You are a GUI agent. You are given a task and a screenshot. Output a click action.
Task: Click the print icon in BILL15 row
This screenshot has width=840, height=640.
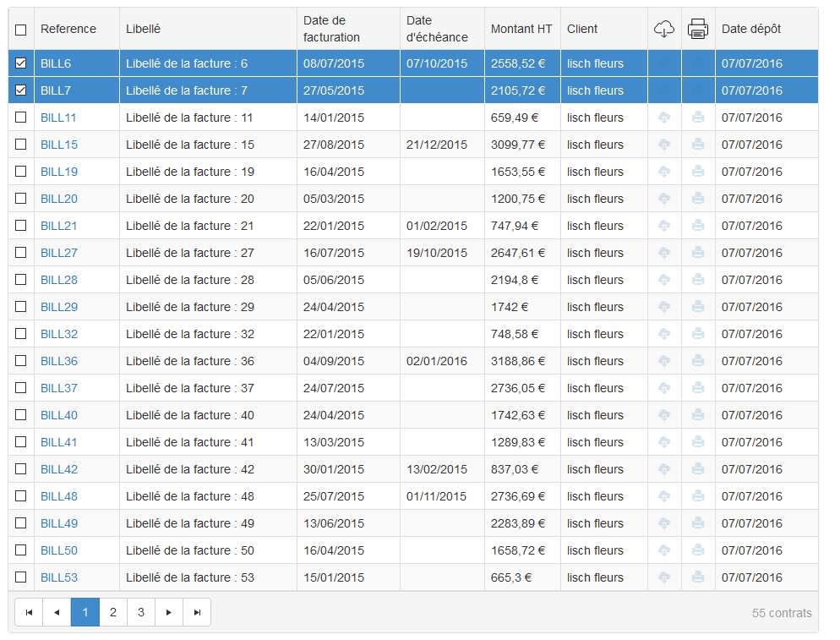point(698,145)
